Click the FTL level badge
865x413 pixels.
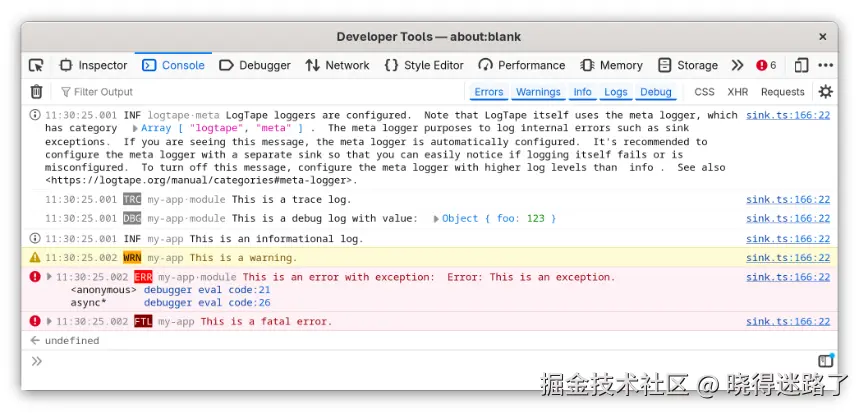(x=143, y=321)
